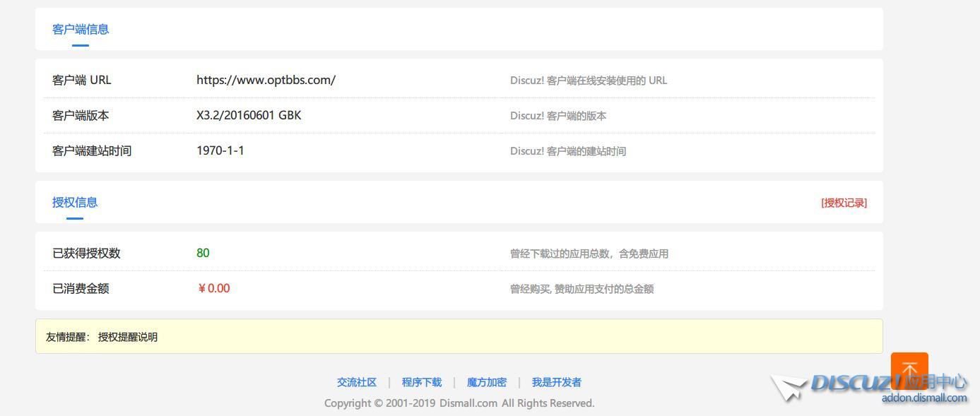The width and height of the screenshot is (980, 416).
Task: Click the 已获得授权数 row label
Action: [86, 253]
